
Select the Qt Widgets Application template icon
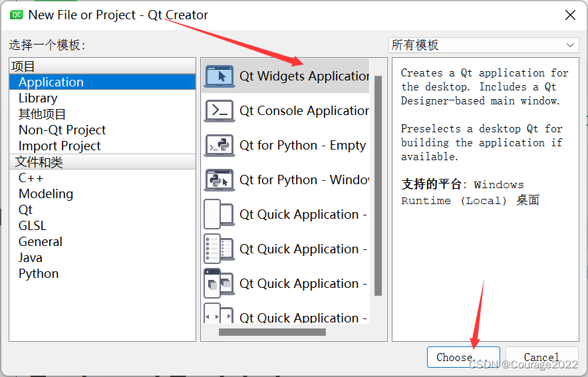(220, 76)
